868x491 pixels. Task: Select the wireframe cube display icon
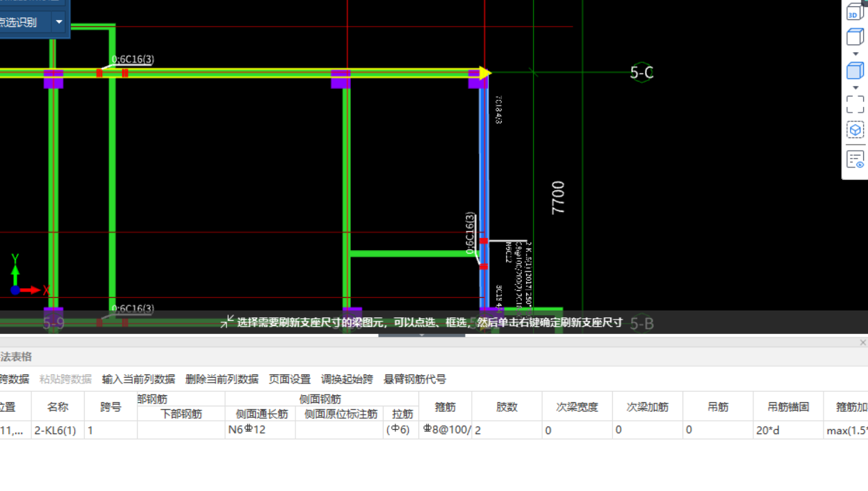pos(855,37)
